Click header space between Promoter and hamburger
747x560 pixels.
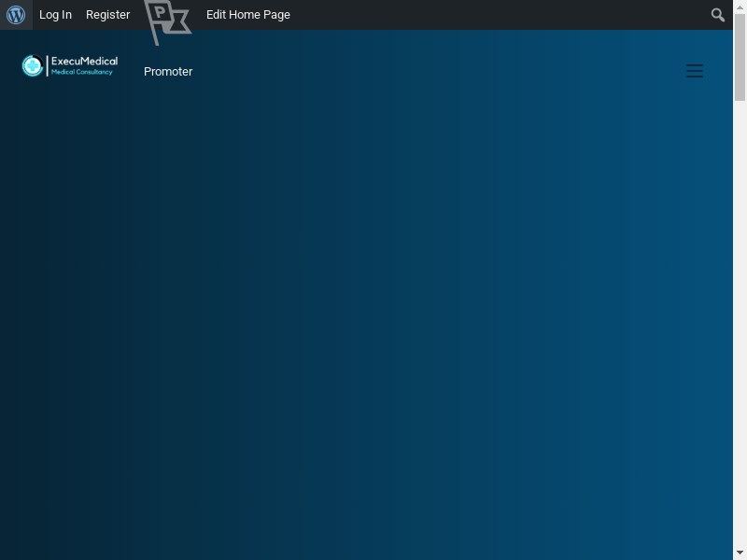(439, 71)
